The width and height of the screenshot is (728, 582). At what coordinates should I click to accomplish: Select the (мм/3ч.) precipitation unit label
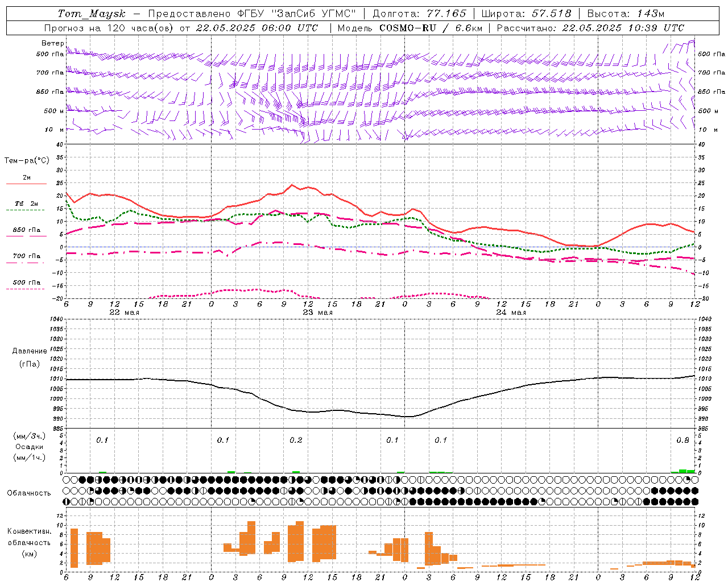click(x=30, y=436)
